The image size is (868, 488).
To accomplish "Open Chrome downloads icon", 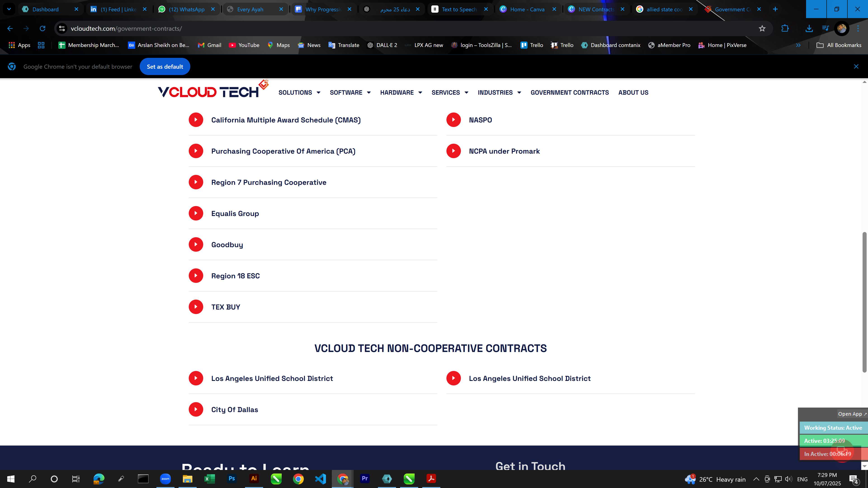I will 809,29.
